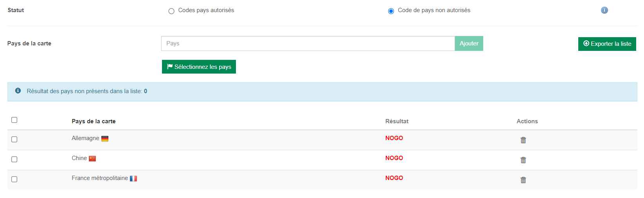The image size is (644, 198).
Task: Click the French flag icon
Action: (x=133, y=178)
